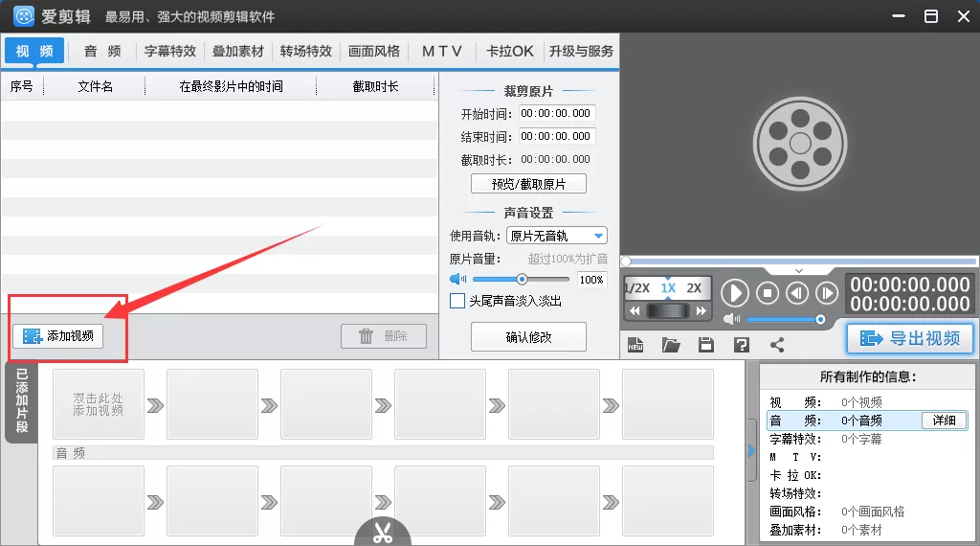Open the 画面风格 tab

pos(374,51)
